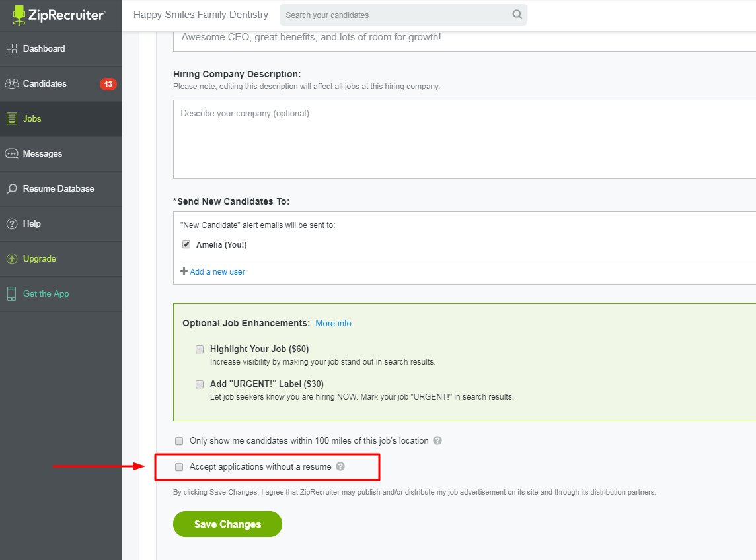Screen dimensions: 756x560
Task: Uncheck Amelia (You!) alert recipient
Action: tap(186, 244)
